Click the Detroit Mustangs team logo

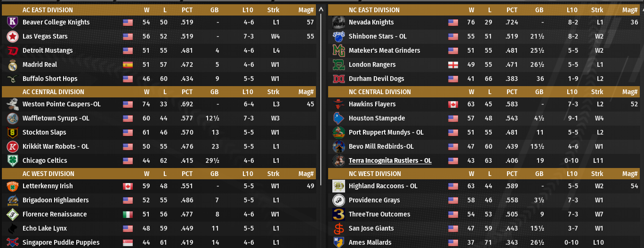pyautogui.click(x=13, y=50)
